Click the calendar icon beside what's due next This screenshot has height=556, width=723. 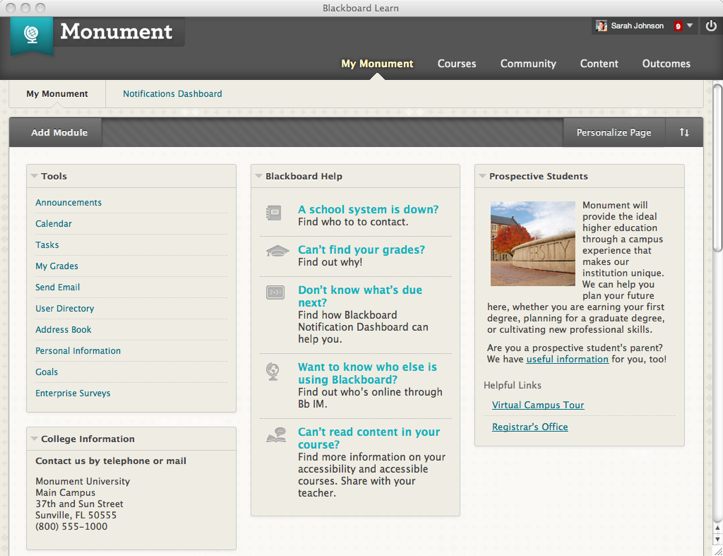click(x=275, y=292)
